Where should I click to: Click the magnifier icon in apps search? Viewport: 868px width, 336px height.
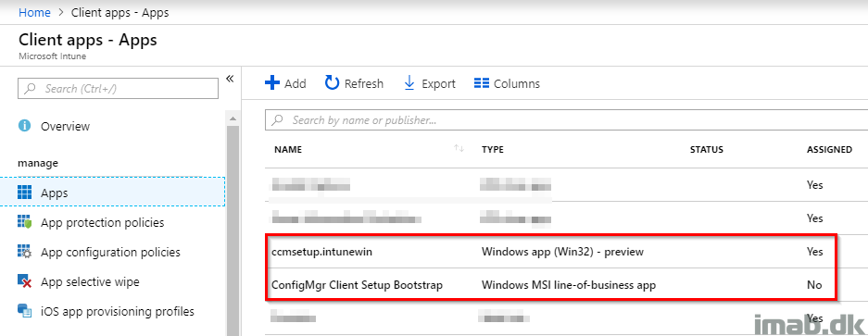click(x=278, y=119)
